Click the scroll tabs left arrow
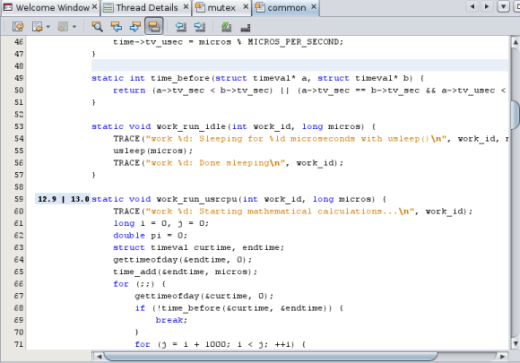This screenshot has height=363, width=520. [x=472, y=6]
